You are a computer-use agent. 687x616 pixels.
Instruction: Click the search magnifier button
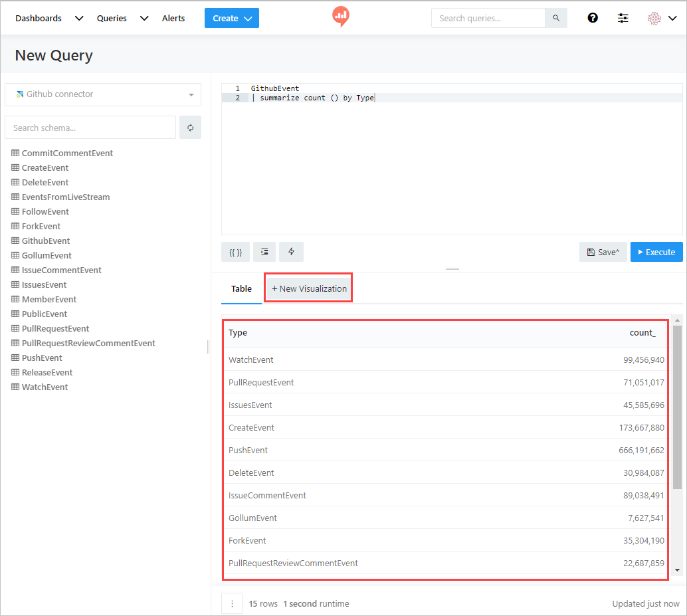[556, 18]
